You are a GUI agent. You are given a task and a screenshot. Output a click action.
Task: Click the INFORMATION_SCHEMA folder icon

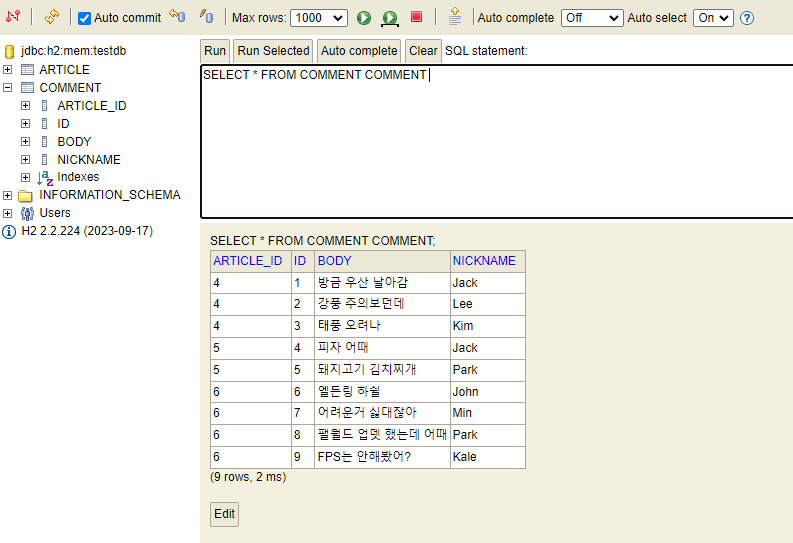pos(25,196)
